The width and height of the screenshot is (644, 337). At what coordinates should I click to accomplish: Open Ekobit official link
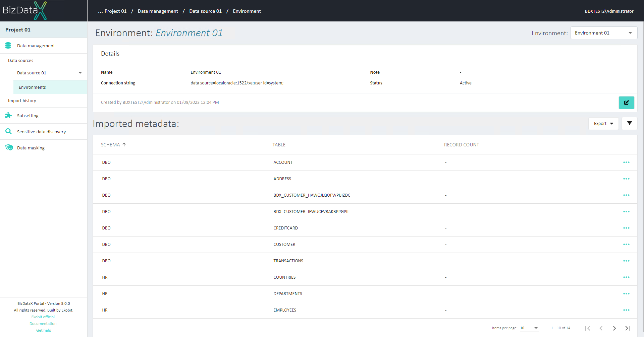(43, 317)
